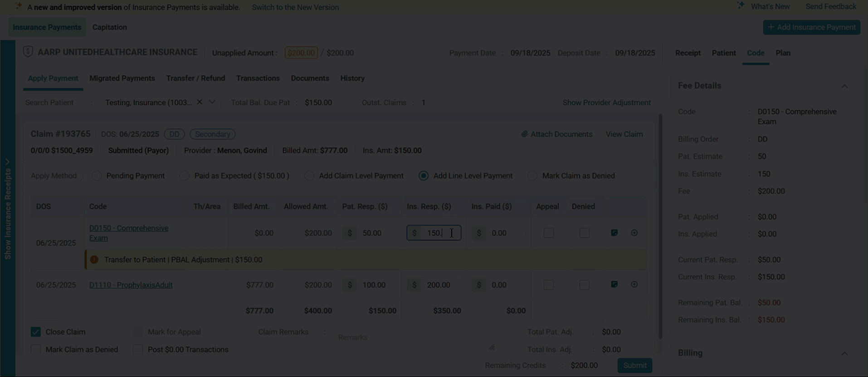868x377 pixels.
Task: Click Ins. Resp. field for D0150 row
Action: [434, 233]
